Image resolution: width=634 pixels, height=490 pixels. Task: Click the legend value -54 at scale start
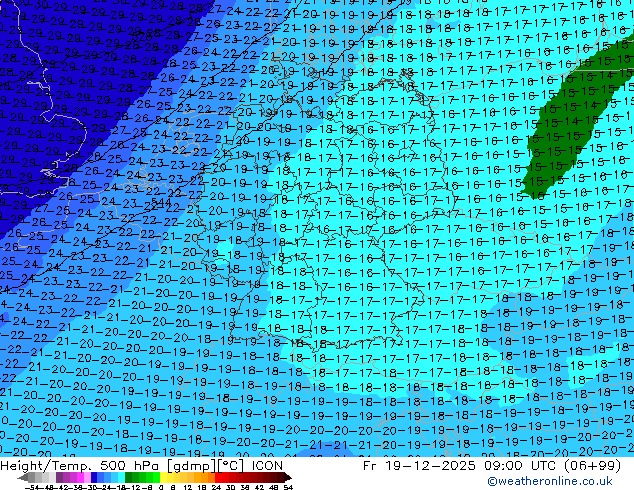[32, 487]
